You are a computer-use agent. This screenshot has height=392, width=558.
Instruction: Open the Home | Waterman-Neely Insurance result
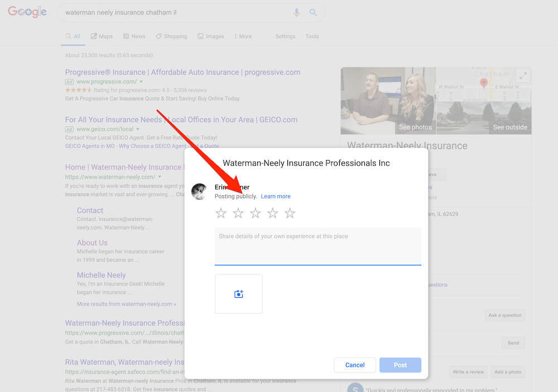124,167
